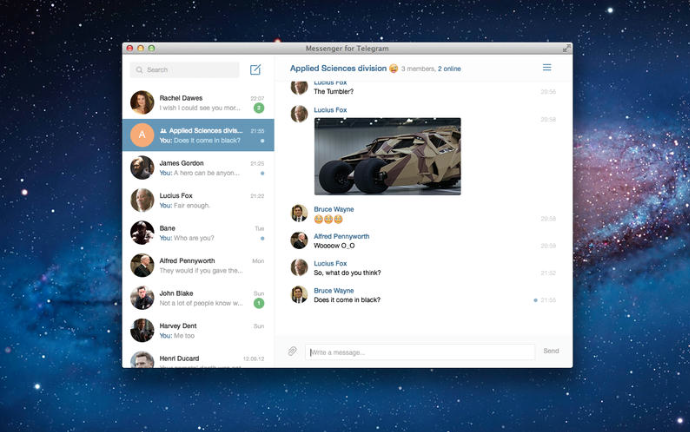This screenshot has width=690, height=432.
Task: Click the 'Applied Sciences division' chat title
Action: [x=338, y=68]
